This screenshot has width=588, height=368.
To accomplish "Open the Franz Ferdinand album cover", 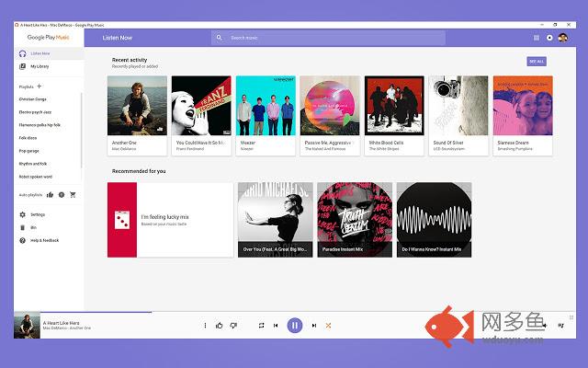I will [201, 106].
